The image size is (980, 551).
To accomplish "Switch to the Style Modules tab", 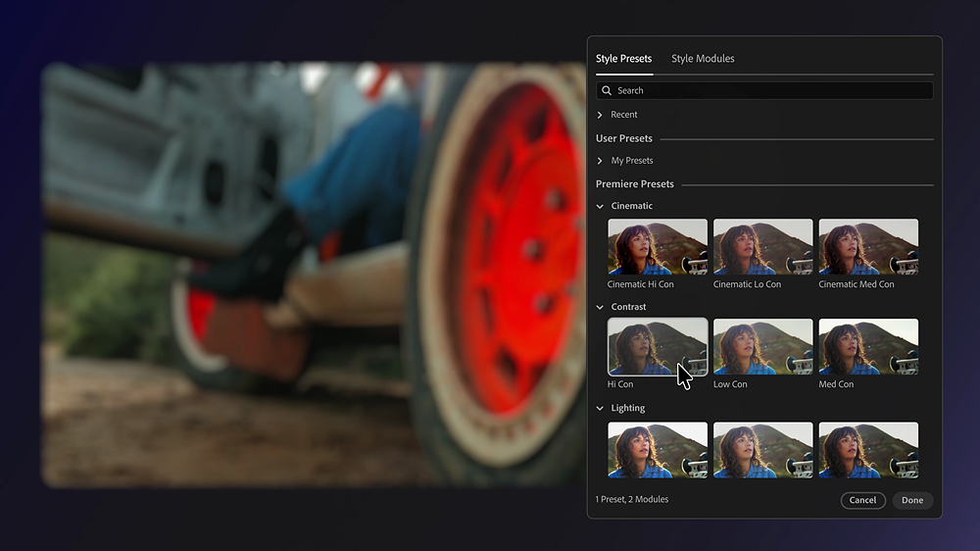I will 703,59.
